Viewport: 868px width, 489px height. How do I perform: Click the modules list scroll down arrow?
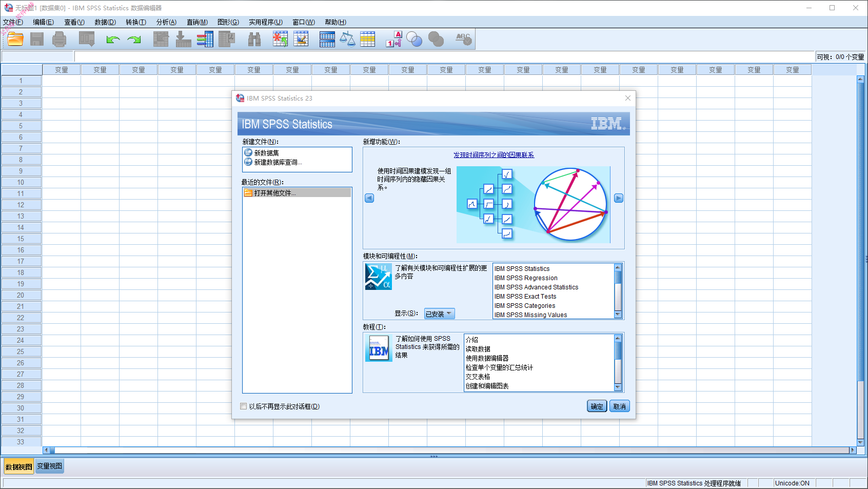click(x=618, y=314)
